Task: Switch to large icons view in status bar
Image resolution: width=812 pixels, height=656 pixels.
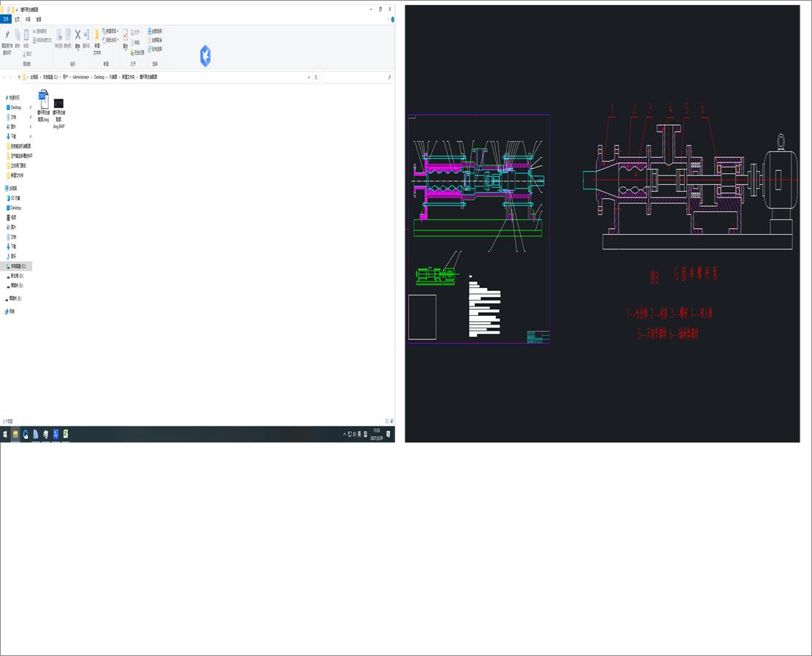Action: click(391, 421)
